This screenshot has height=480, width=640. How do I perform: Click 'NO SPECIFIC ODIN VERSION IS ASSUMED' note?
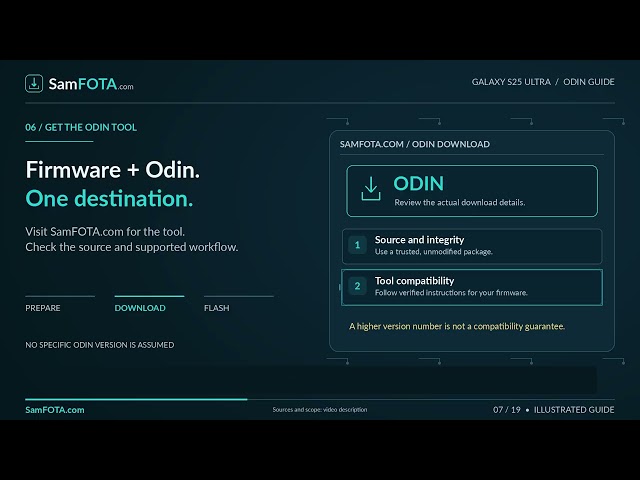pyautogui.click(x=100, y=345)
